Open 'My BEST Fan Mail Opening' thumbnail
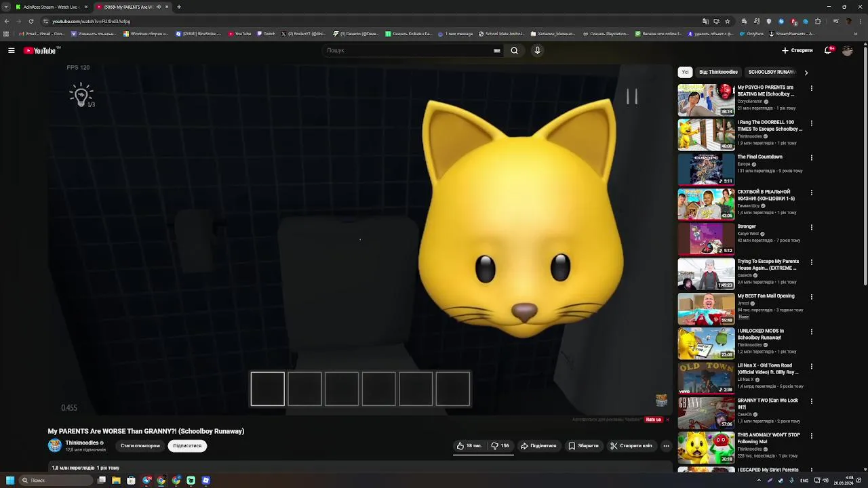 coord(706,308)
